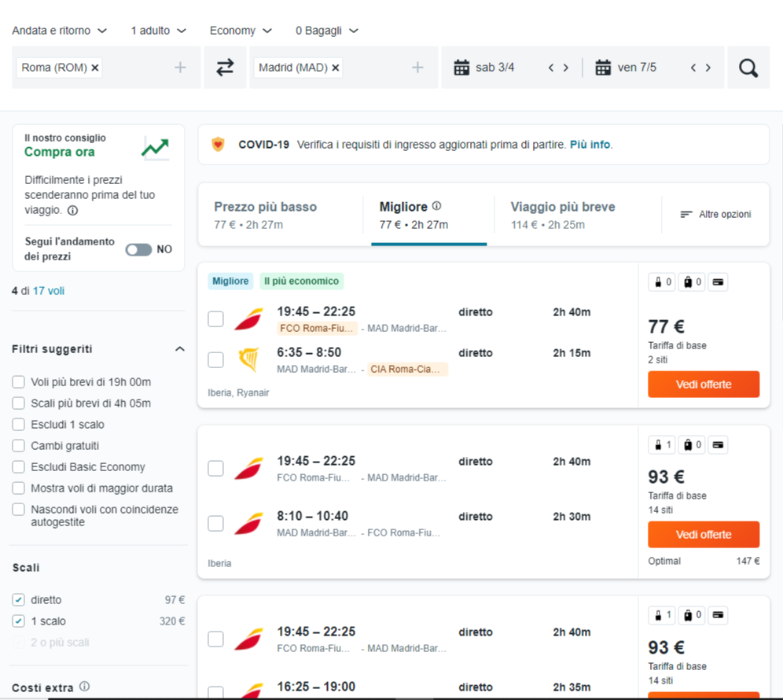The image size is (783, 700).
Task: Click payment card icon on Optimal 147 € card
Action: 718,444
